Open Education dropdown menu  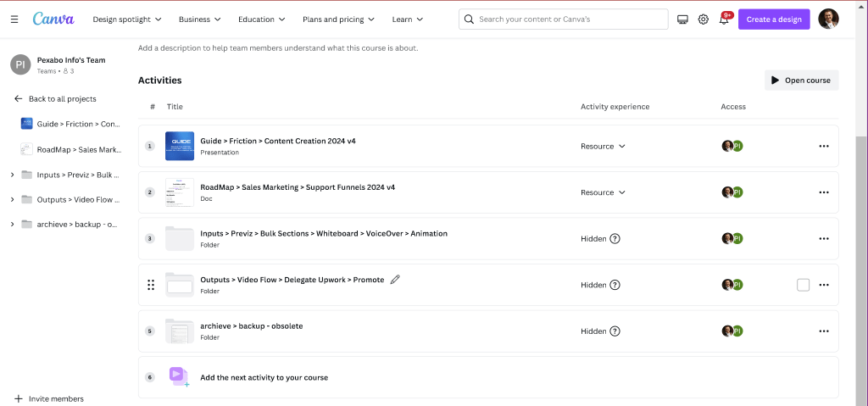[262, 19]
